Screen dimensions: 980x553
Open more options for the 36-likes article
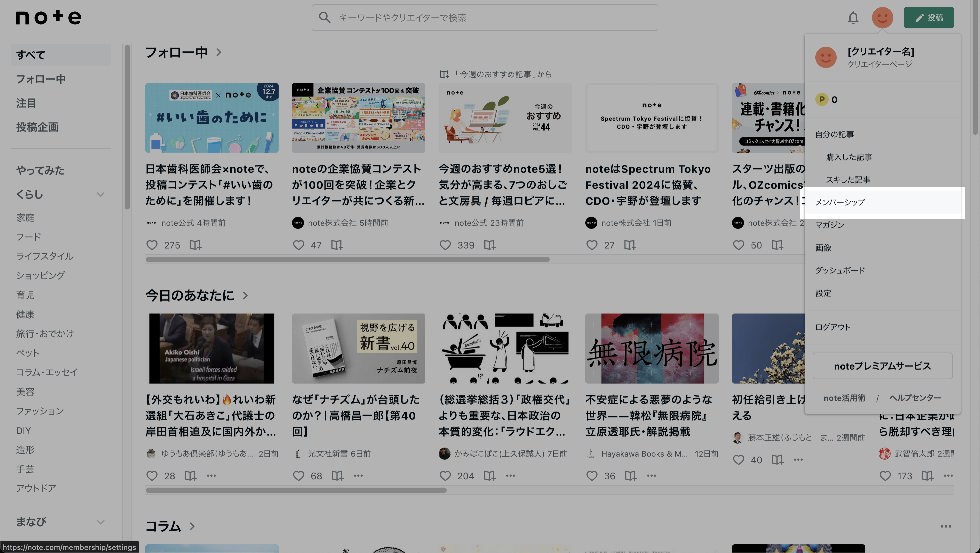click(651, 476)
